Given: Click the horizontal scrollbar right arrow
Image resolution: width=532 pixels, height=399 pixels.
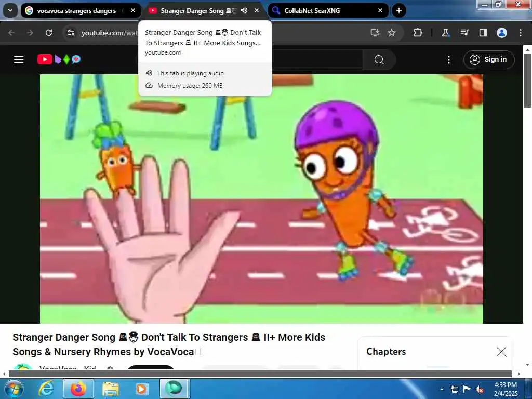Looking at the screenshot, I should click(x=519, y=374).
